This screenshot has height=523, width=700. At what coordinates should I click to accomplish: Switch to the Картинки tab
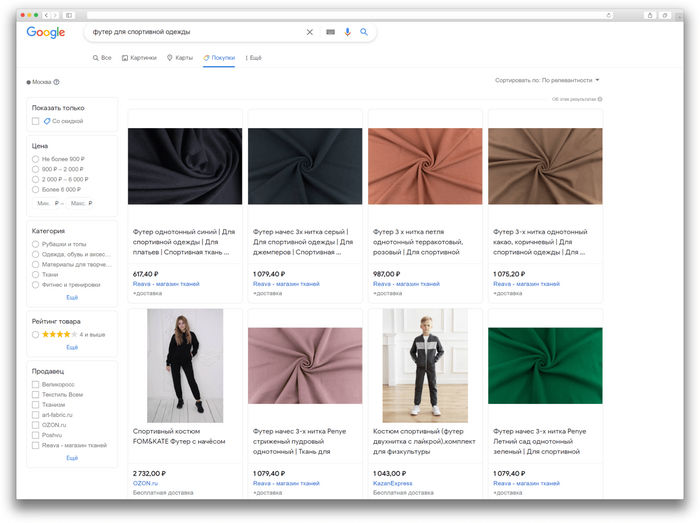tap(139, 58)
